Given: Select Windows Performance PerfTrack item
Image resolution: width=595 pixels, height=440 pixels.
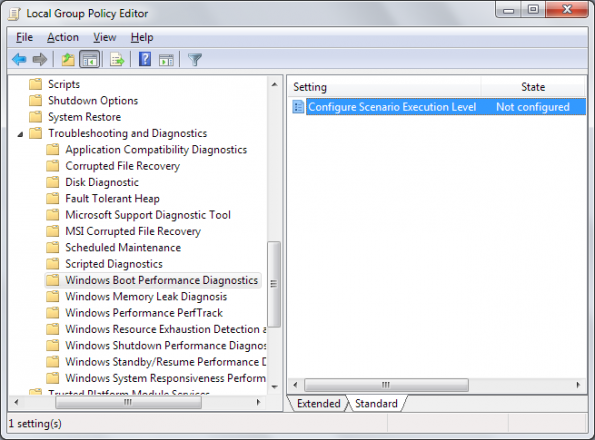Looking at the screenshot, I should click(144, 313).
